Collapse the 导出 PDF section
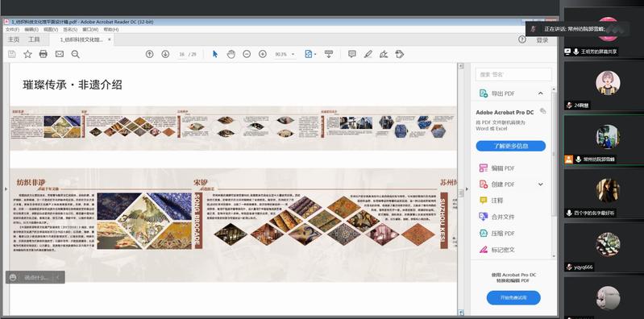Screen dimensions: 644x319 [541, 93]
